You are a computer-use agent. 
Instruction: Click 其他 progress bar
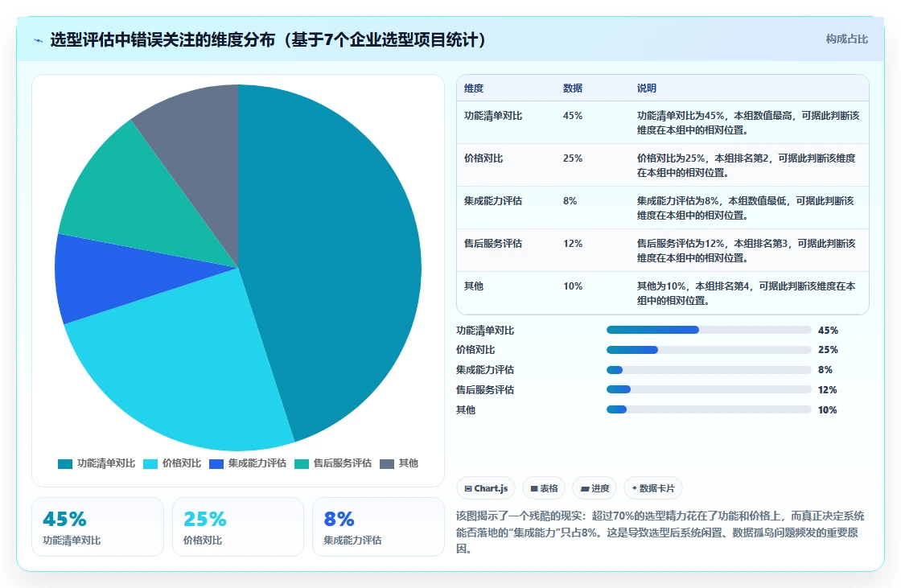click(709, 409)
